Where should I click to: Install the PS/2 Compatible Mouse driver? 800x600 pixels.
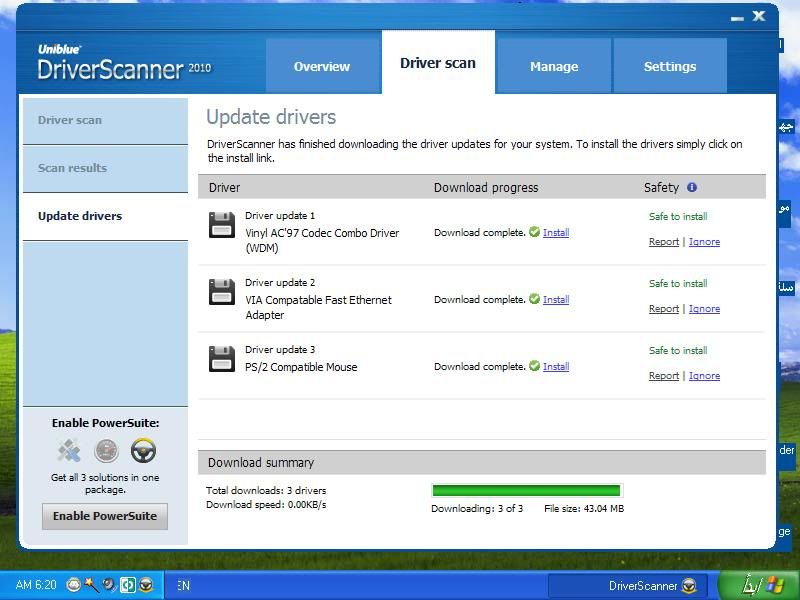556,366
